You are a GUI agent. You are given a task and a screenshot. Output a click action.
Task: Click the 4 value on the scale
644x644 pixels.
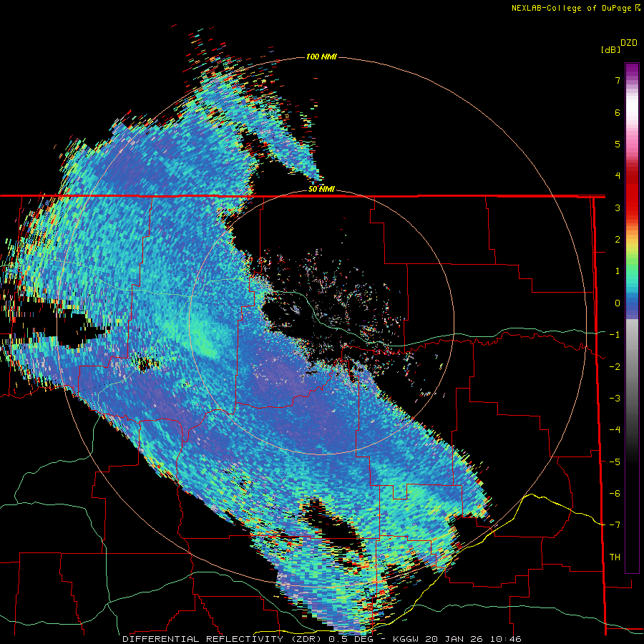(618, 176)
